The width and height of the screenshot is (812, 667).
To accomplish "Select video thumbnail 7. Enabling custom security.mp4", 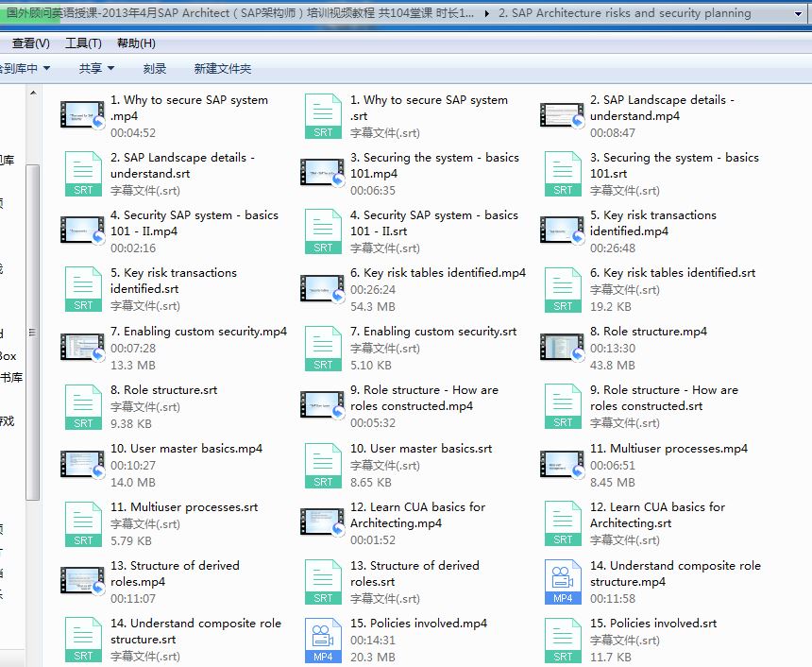I will [83, 347].
